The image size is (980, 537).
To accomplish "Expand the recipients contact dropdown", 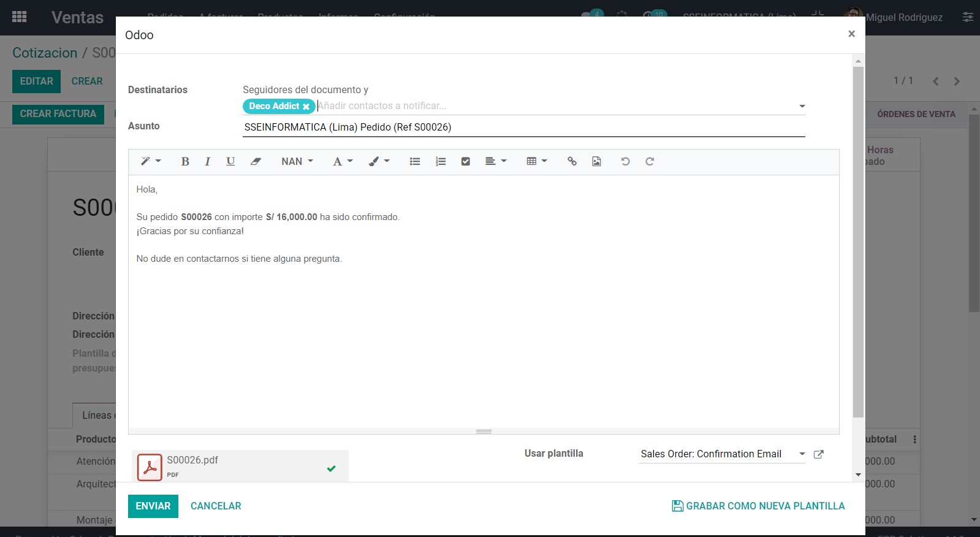I will coord(802,106).
